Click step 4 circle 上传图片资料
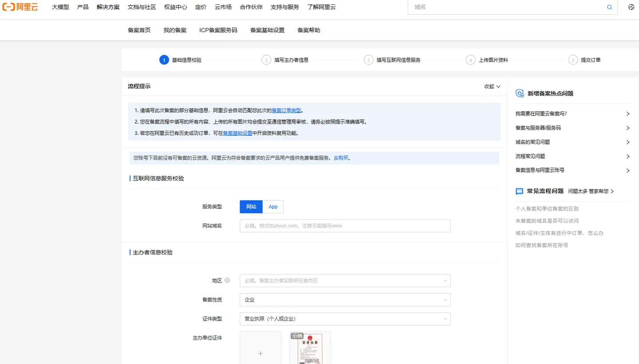 (x=471, y=60)
